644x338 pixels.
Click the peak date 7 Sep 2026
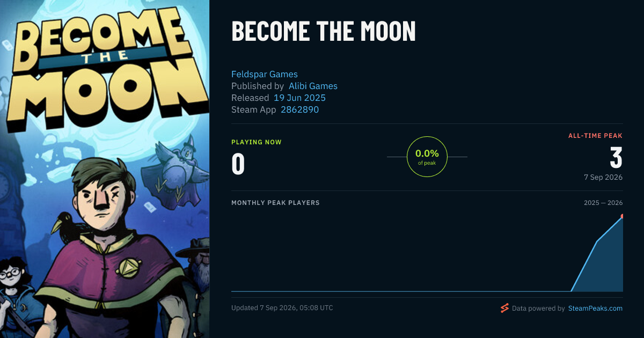[x=603, y=177]
